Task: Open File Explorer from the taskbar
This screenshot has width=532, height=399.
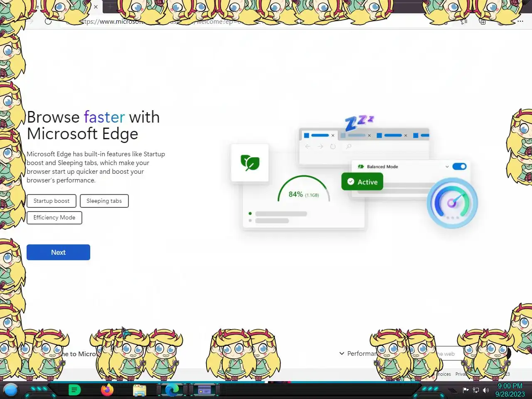Action: tap(140, 390)
